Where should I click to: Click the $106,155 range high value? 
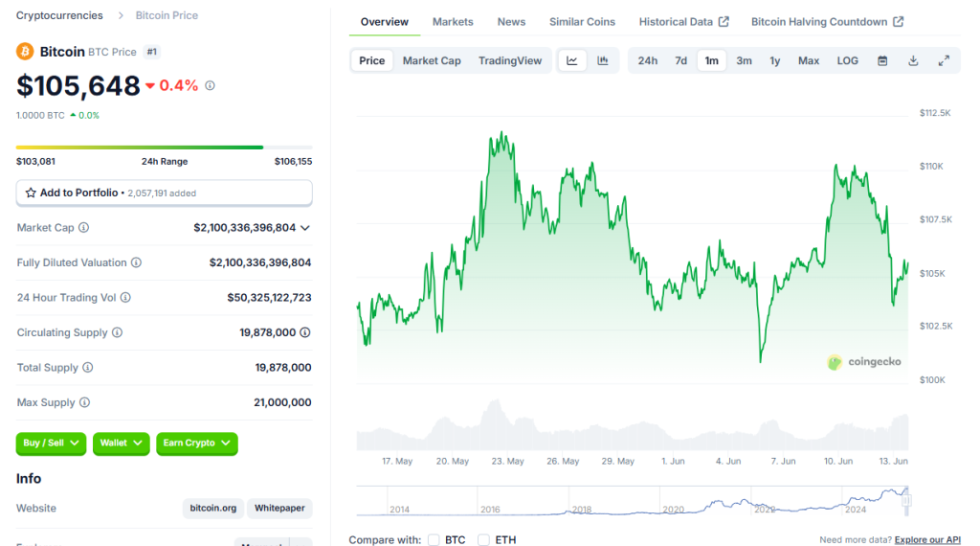click(x=293, y=161)
